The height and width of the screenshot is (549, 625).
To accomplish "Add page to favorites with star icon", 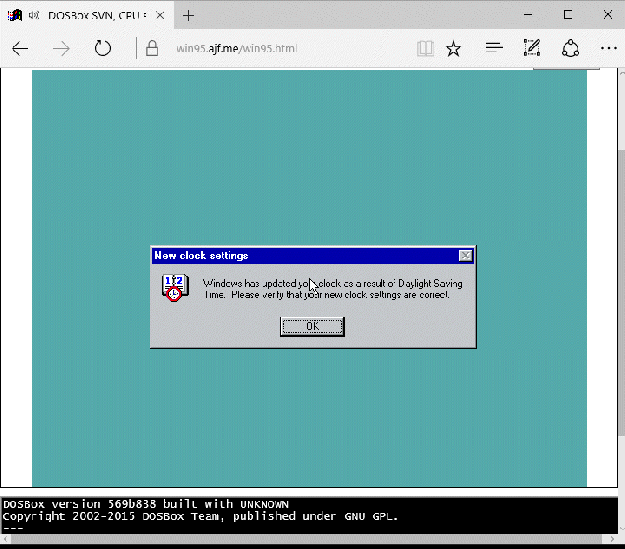I will 453,49.
